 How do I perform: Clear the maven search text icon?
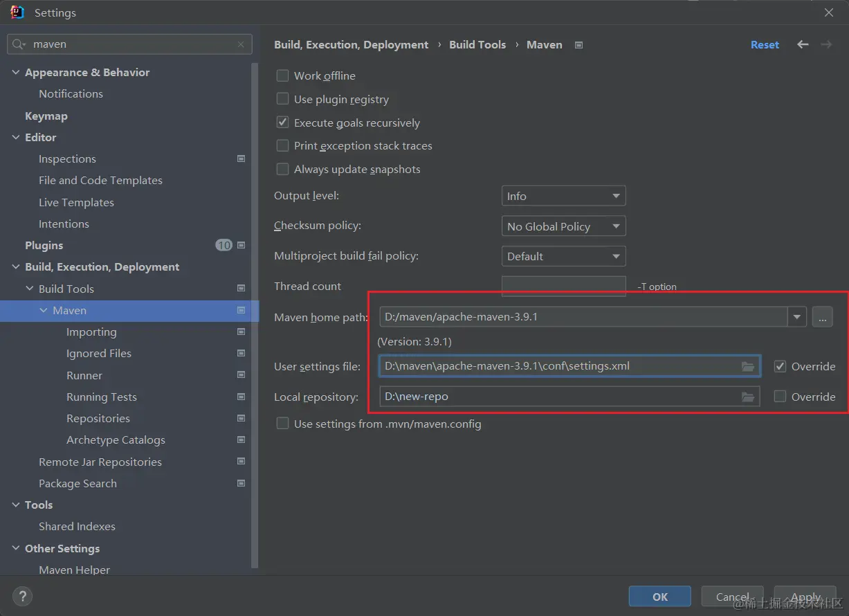pos(241,44)
